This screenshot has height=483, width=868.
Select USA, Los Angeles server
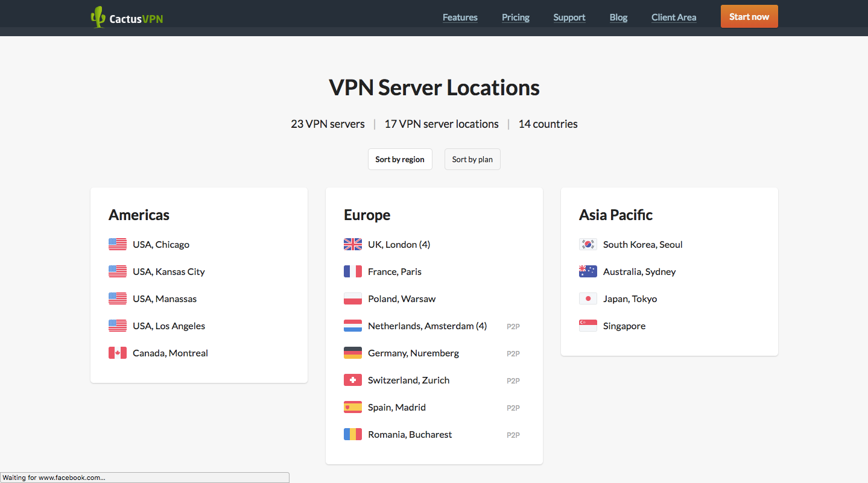[x=169, y=326]
